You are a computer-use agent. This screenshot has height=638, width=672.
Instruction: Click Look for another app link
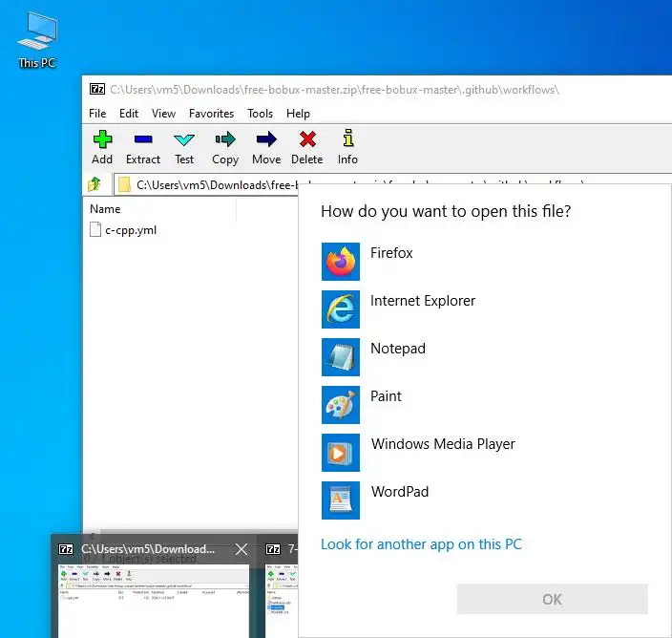coord(421,544)
